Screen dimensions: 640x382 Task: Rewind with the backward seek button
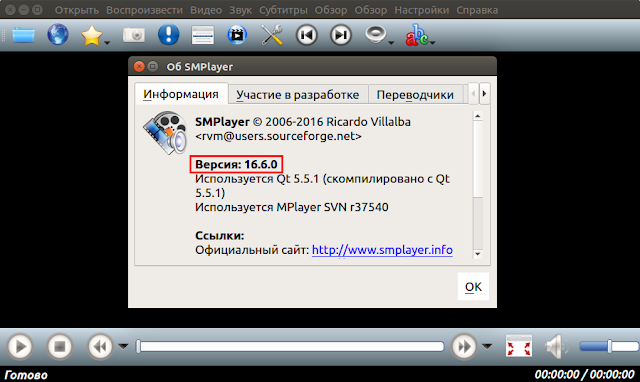100,347
